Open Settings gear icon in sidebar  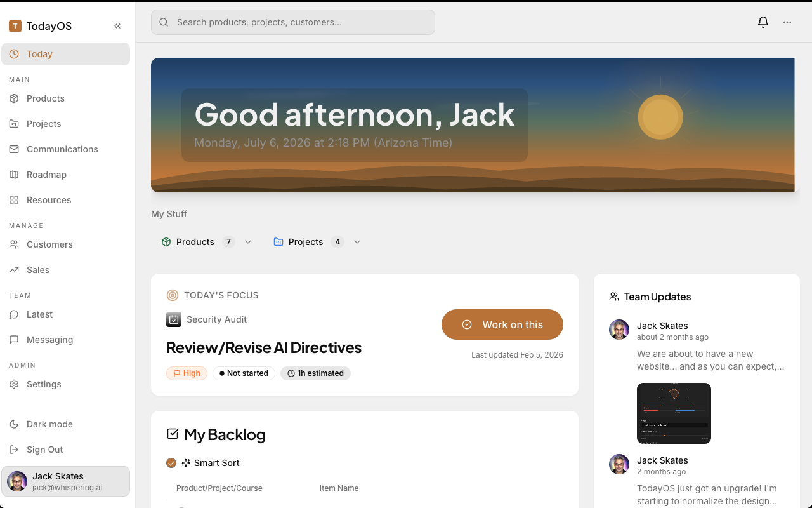[x=14, y=384]
